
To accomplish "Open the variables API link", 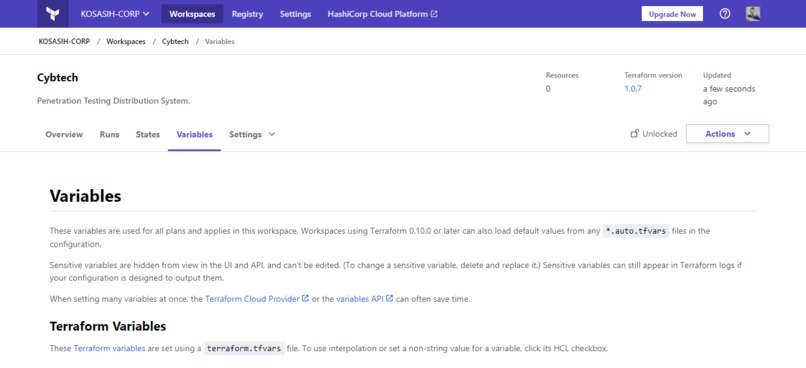I will [x=364, y=299].
